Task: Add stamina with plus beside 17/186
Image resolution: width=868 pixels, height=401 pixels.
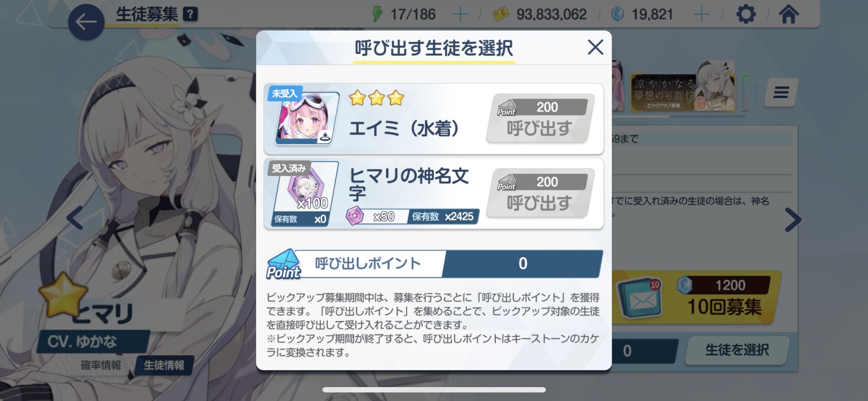Action: pyautogui.click(x=460, y=14)
